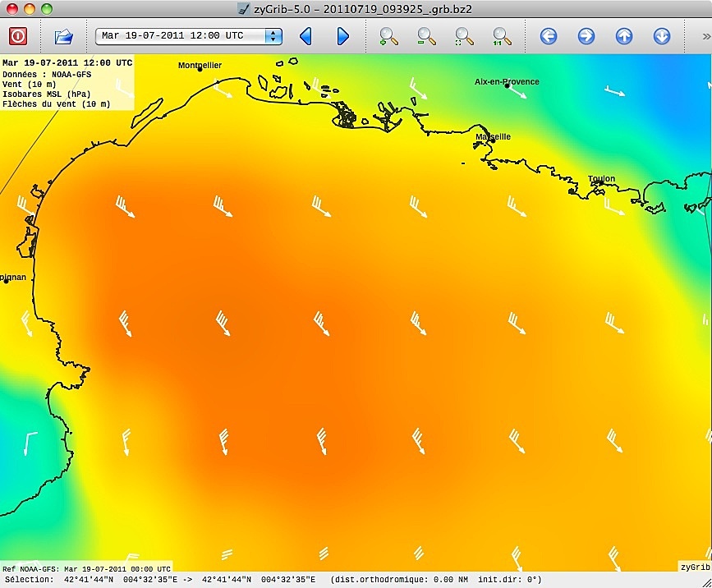Click the map date header 'Mar 19-07-2011 12:00 UTC'
This screenshot has width=712, height=588.
67,62
